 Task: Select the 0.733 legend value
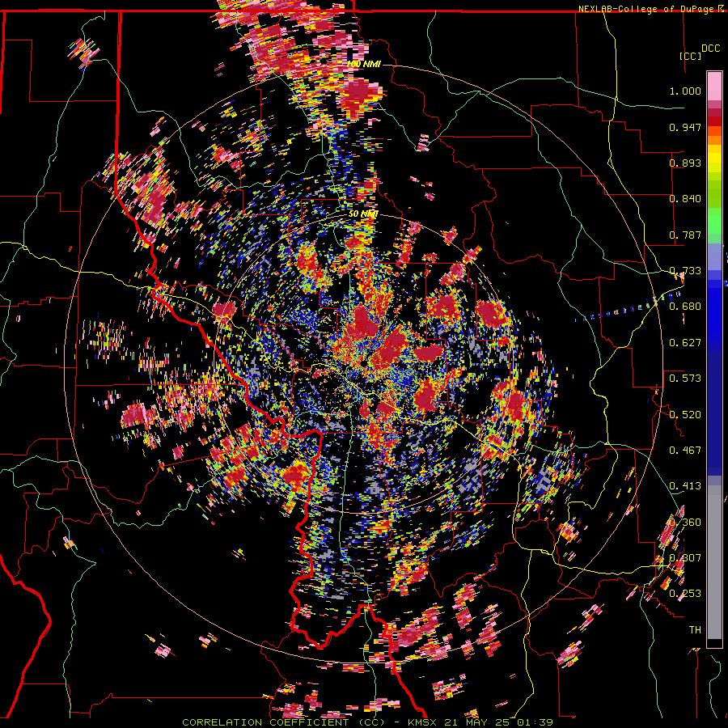pos(685,271)
